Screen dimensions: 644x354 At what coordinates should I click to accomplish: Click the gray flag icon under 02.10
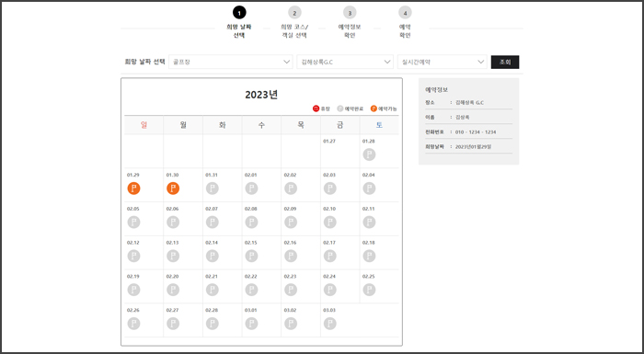pos(329,223)
